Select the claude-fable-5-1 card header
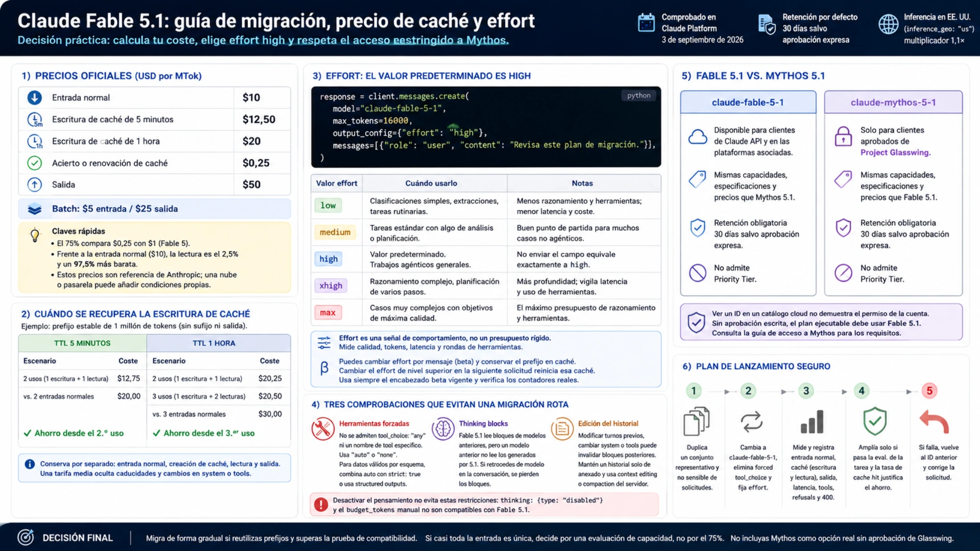Viewport: 980px width, 551px height. click(748, 102)
